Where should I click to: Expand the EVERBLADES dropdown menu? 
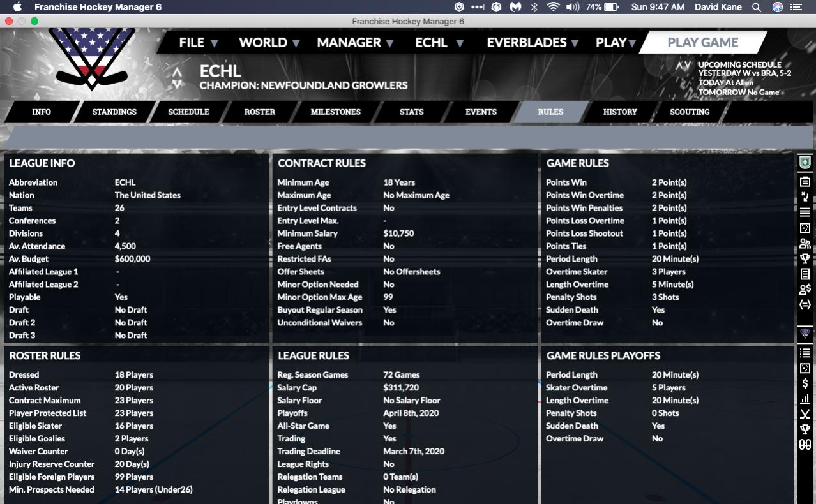tap(533, 43)
